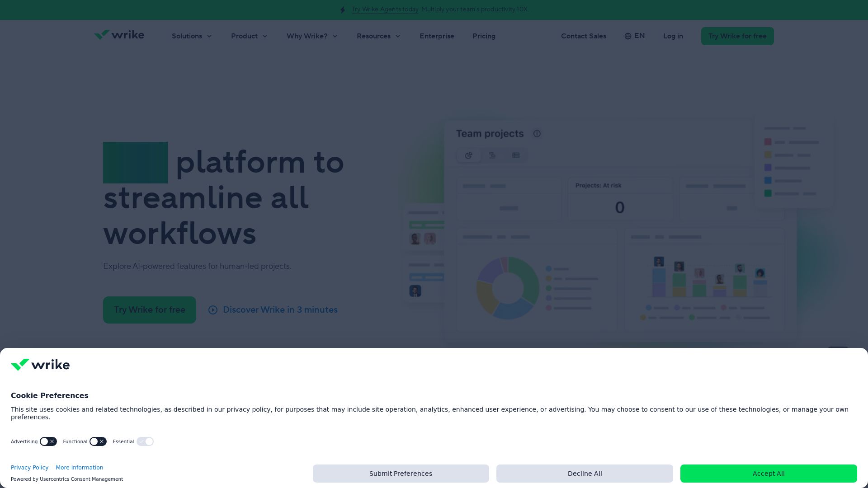The width and height of the screenshot is (868, 488).
Task: Open the Why Wrike? dropdown
Action: pos(312,36)
